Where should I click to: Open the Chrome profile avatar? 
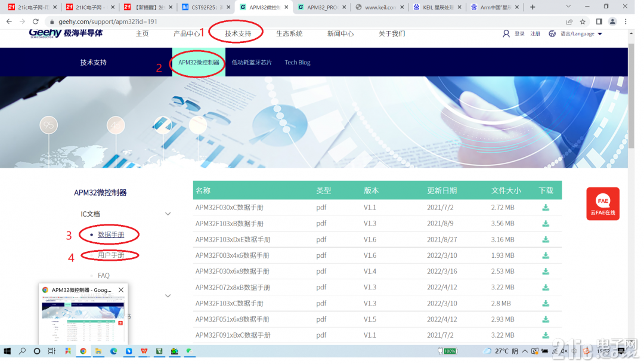[x=612, y=21]
